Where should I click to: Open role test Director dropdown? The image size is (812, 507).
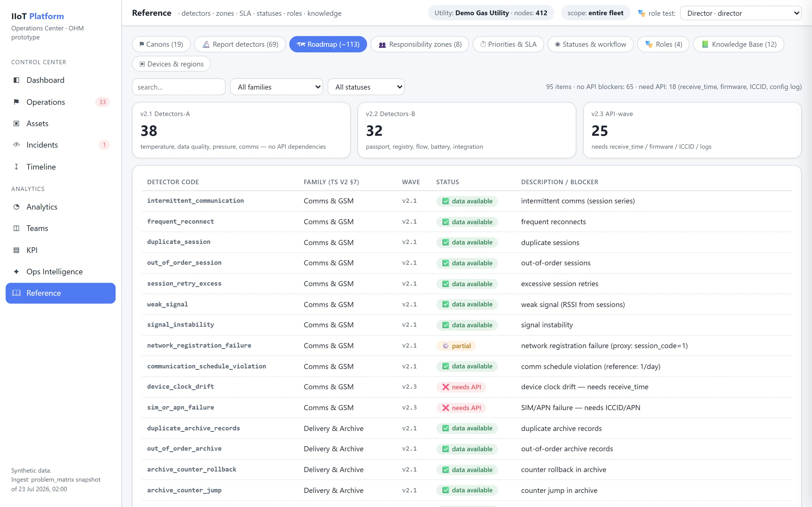tap(741, 13)
